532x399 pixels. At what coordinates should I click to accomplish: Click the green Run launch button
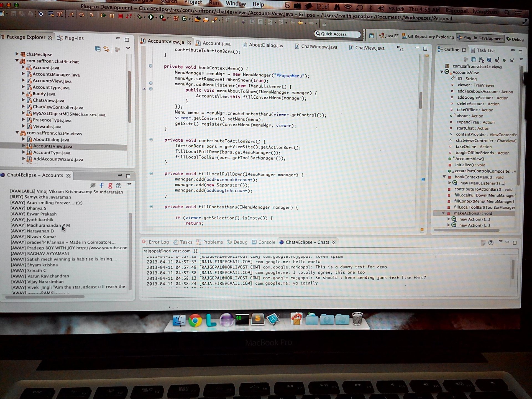coord(151,17)
